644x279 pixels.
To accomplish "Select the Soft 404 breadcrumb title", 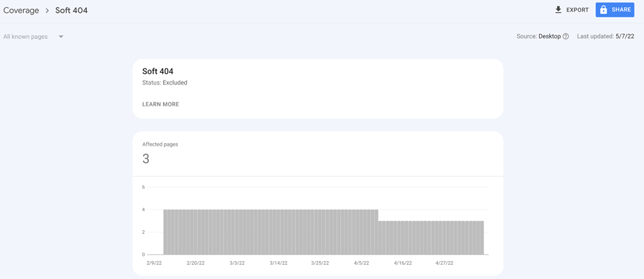I will click(71, 11).
